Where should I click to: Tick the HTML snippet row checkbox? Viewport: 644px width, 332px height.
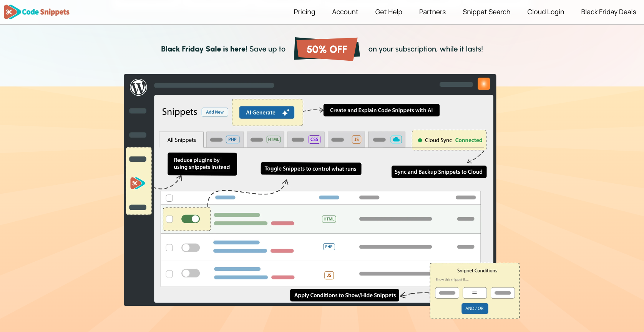(169, 219)
